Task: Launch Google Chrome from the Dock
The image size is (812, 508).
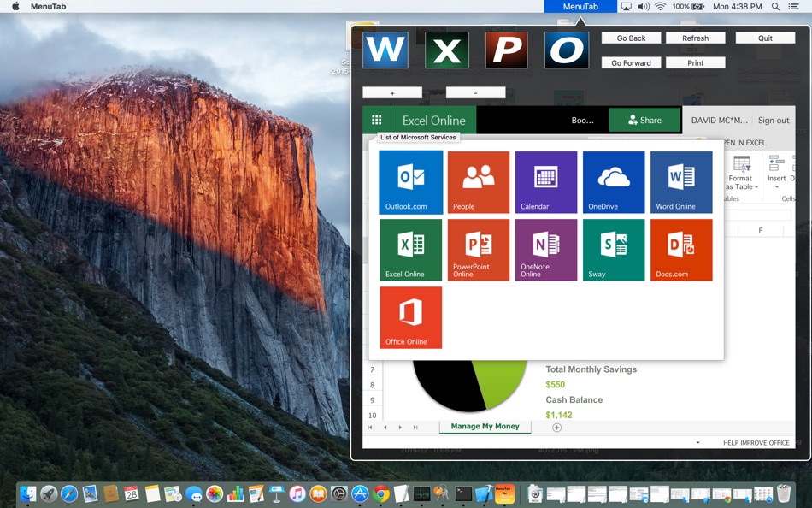Action: tap(380, 493)
